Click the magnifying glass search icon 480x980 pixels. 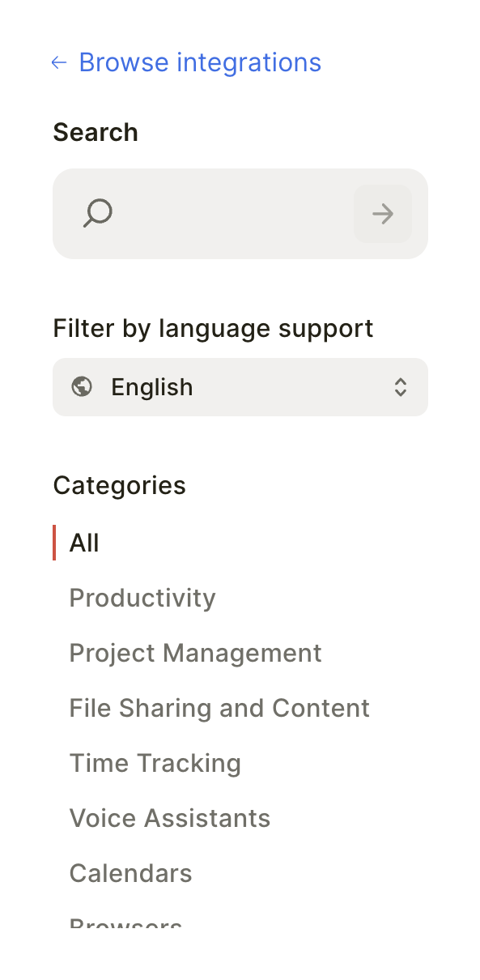pos(97,213)
